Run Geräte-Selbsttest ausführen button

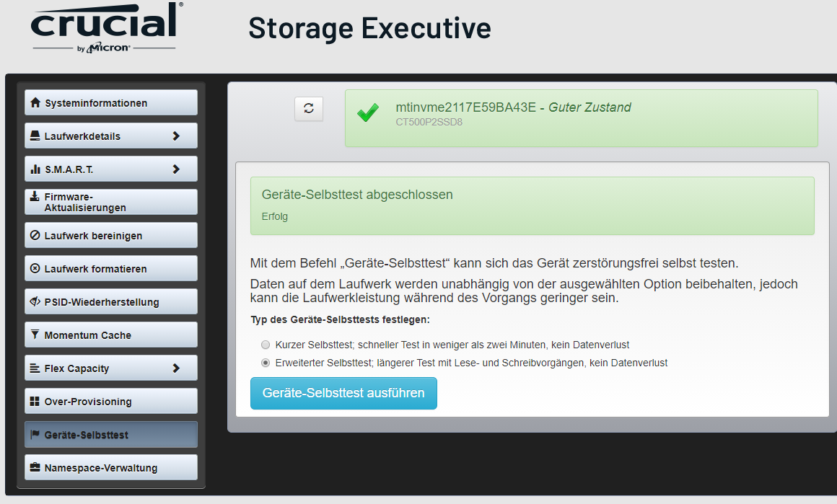click(343, 393)
